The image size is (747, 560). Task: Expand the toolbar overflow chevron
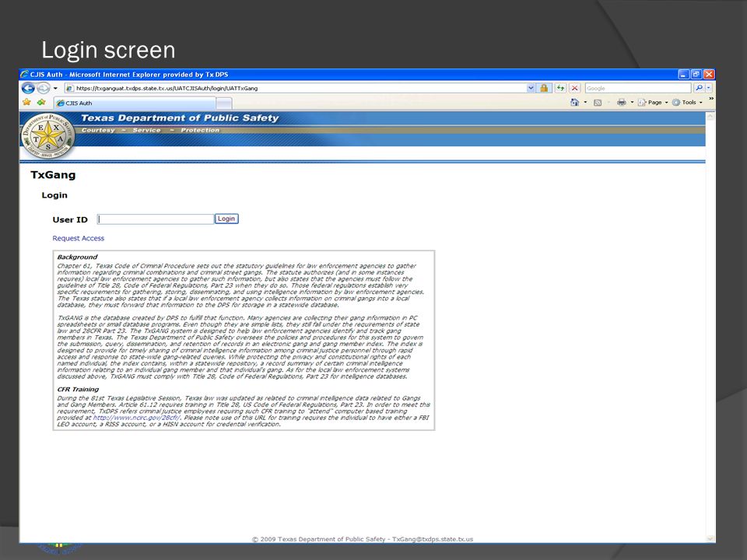click(710, 99)
